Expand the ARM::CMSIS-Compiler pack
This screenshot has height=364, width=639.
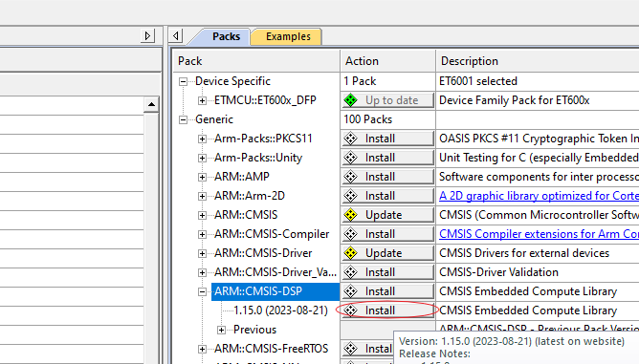(x=202, y=234)
